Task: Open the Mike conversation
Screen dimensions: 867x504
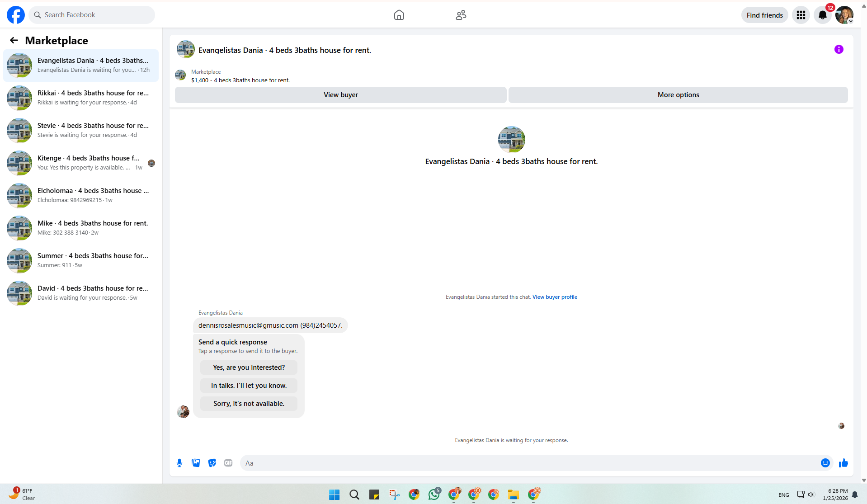Action: point(81,228)
